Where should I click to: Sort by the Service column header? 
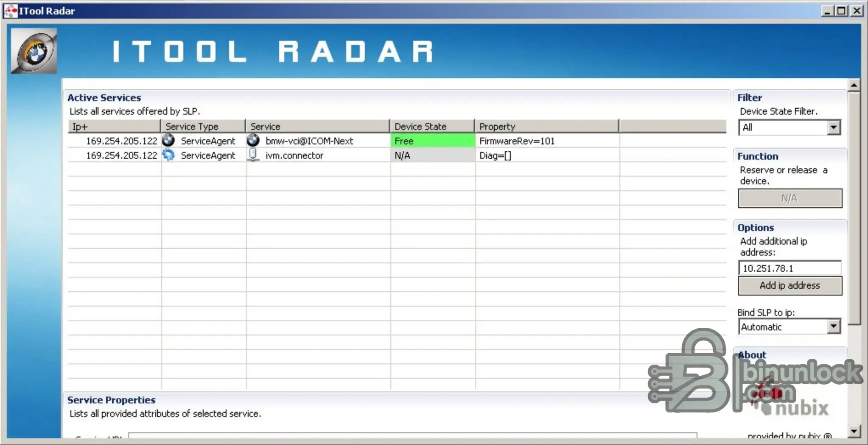(318, 126)
